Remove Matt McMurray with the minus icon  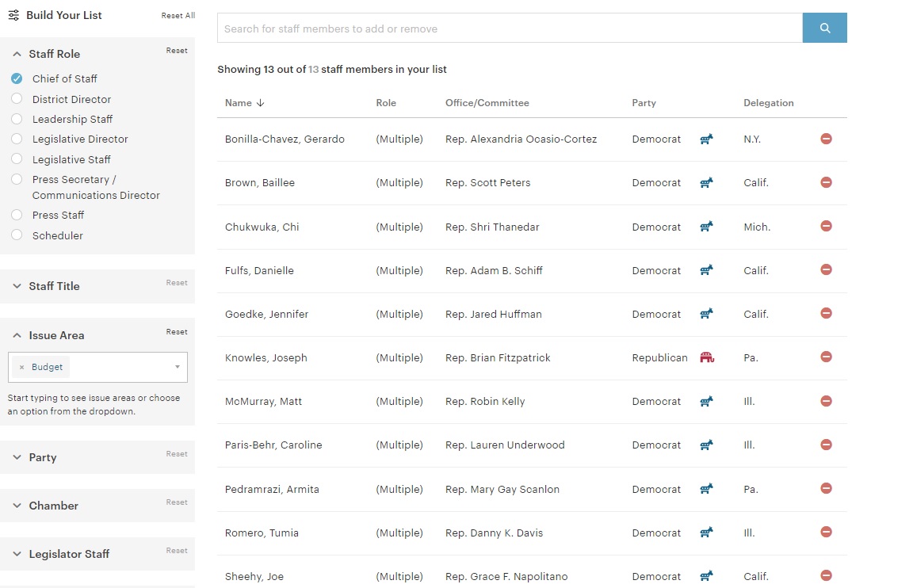click(826, 401)
